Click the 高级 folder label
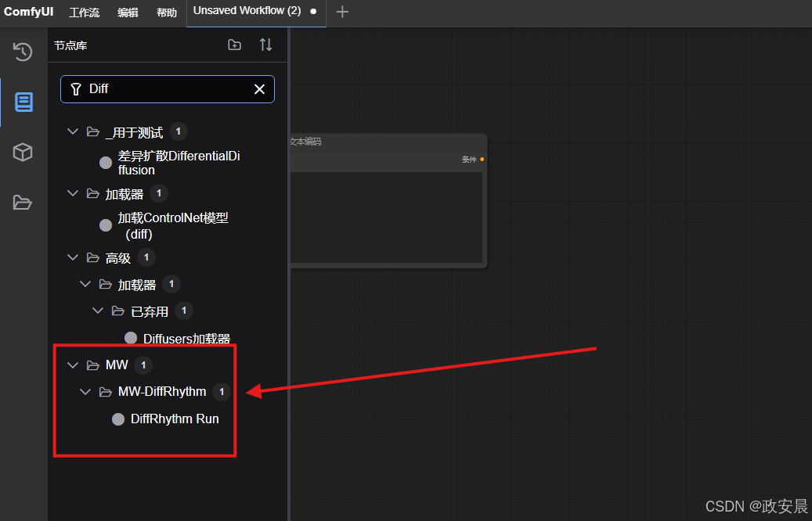Screen dimensions: 812x521 (118, 257)
